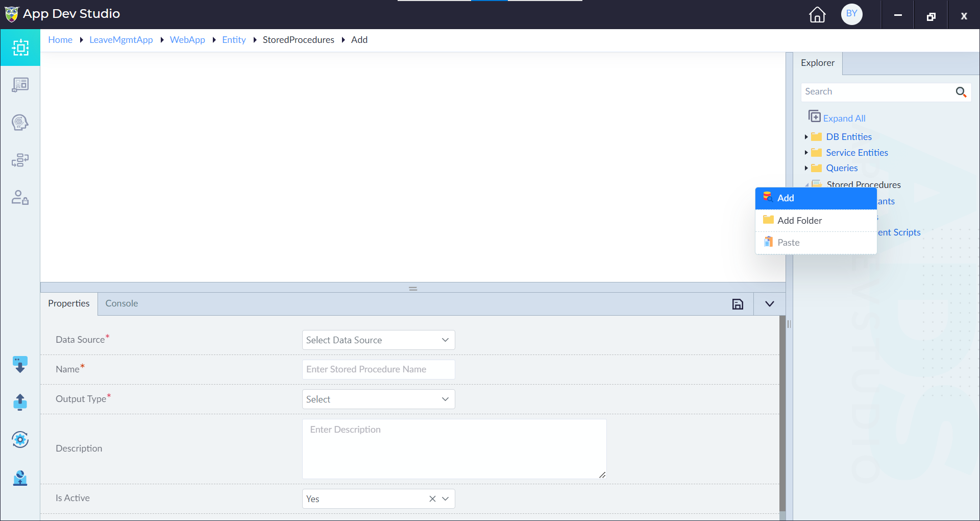Open the Output Type Select dropdown

pos(378,399)
